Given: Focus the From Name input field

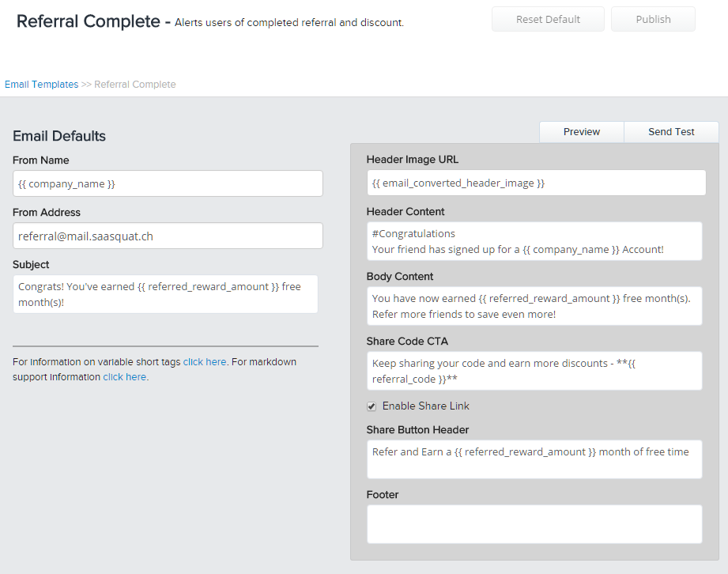Looking at the screenshot, I should pos(168,183).
